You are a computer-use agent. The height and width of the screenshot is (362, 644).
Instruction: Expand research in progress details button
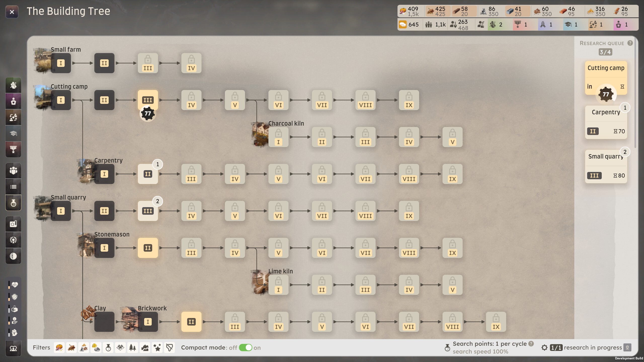tap(627, 348)
